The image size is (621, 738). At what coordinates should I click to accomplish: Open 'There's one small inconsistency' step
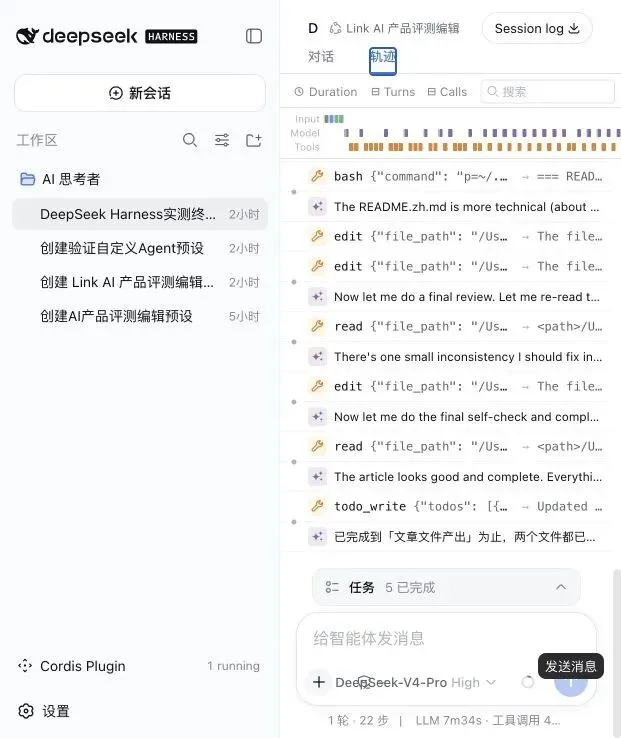point(457,357)
